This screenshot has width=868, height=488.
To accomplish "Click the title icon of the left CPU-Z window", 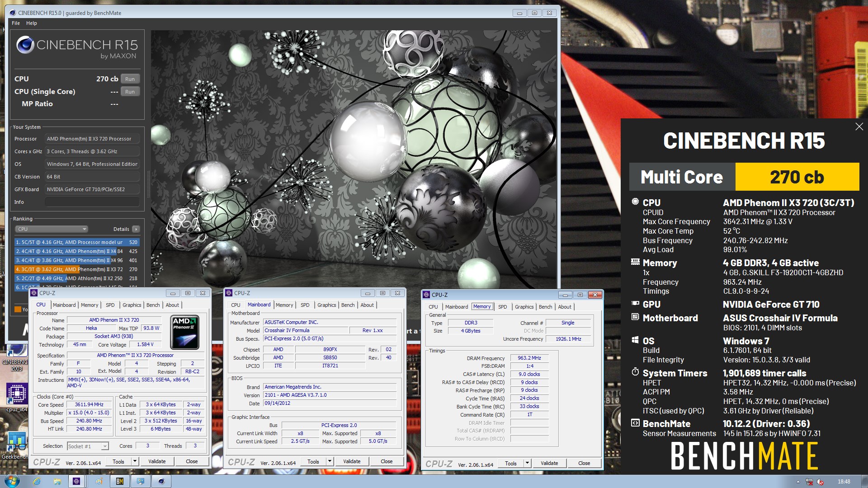I will tap(34, 293).
